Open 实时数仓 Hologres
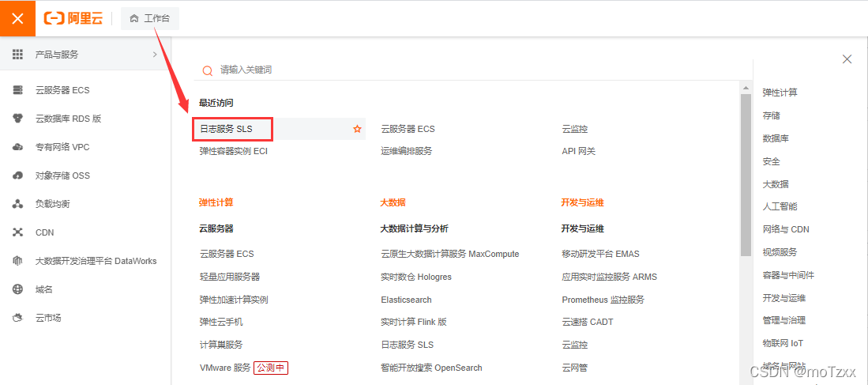The height and width of the screenshot is (385, 868). 416,277
